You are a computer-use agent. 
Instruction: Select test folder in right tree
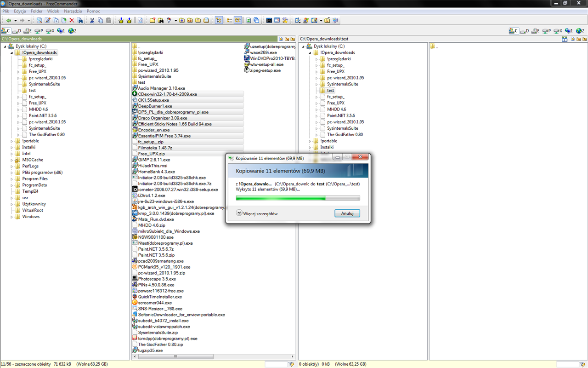pyautogui.click(x=331, y=91)
